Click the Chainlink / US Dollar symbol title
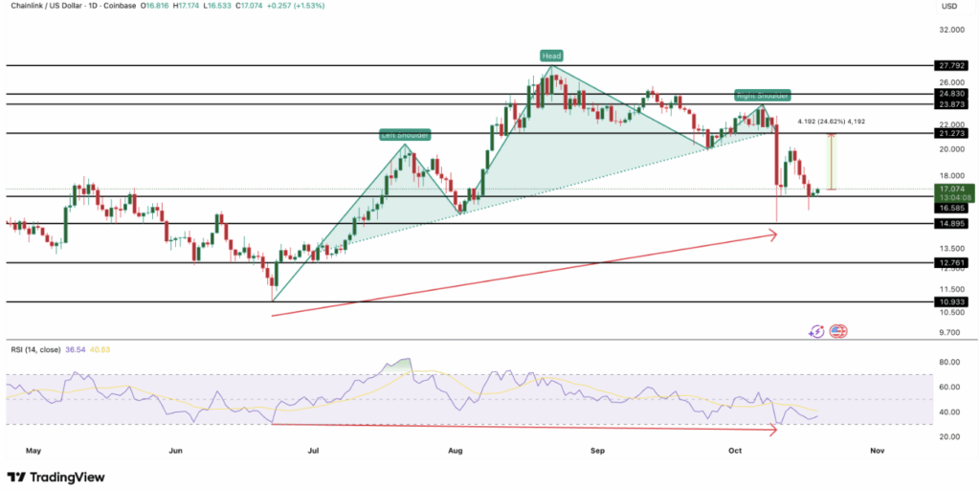 point(59,6)
